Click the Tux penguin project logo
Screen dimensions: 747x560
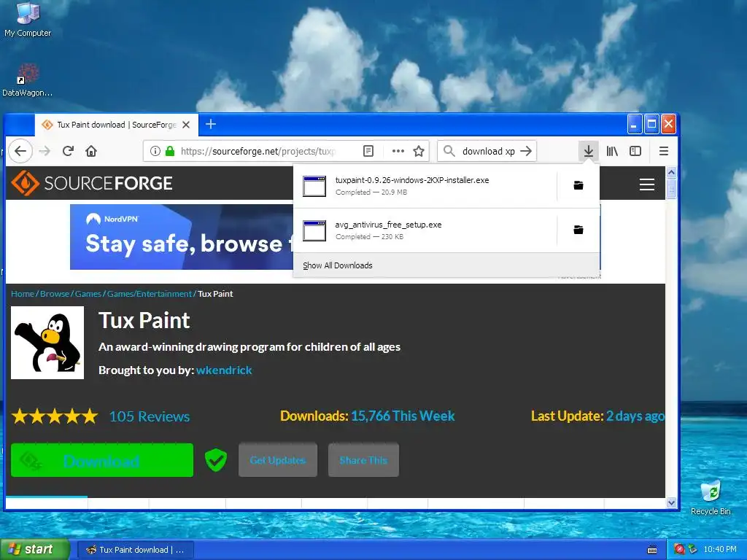click(x=47, y=343)
